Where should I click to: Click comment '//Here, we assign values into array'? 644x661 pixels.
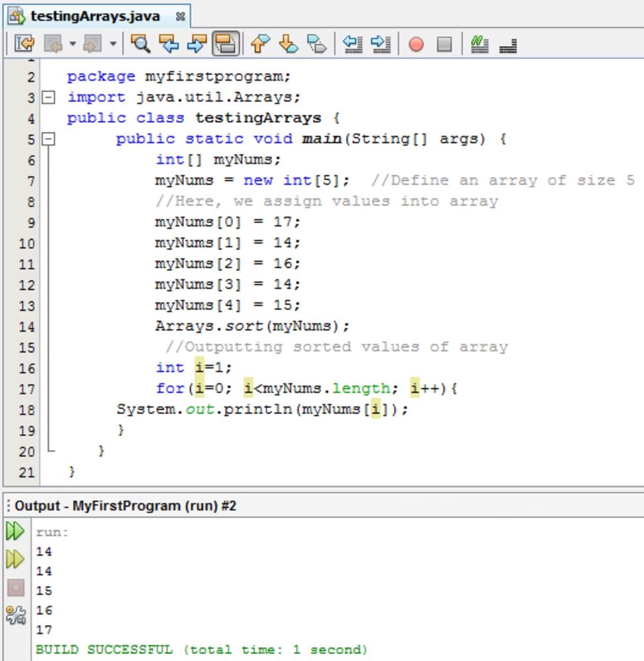point(327,201)
